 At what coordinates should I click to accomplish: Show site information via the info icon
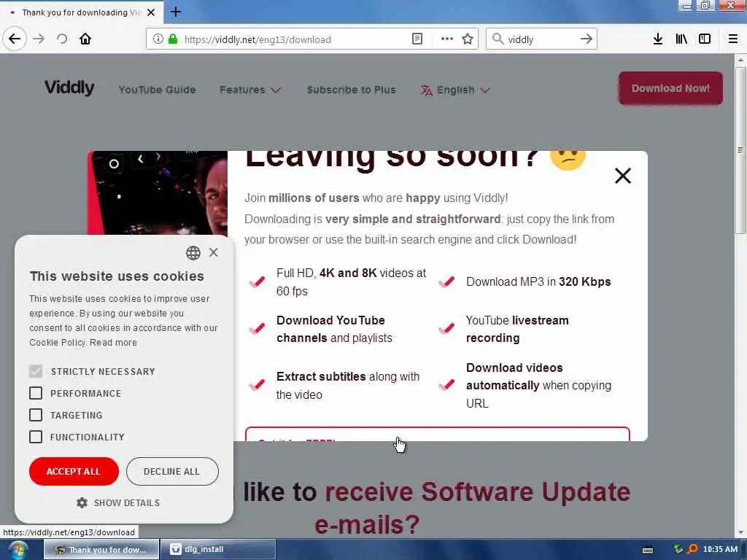coord(158,39)
